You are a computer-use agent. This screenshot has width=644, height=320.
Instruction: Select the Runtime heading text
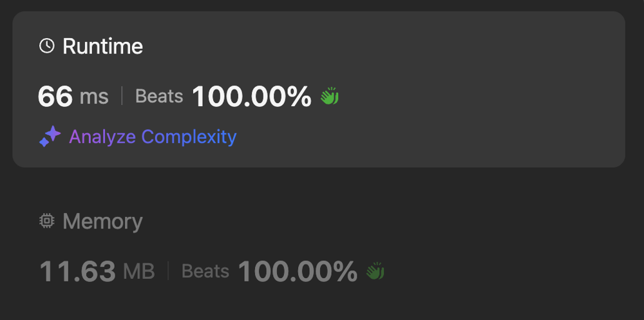(102, 46)
